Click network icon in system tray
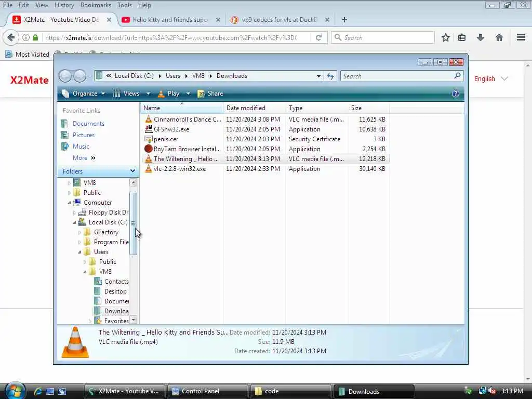The height and width of the screenshot is (399, 532). click(x=482, y=391)
